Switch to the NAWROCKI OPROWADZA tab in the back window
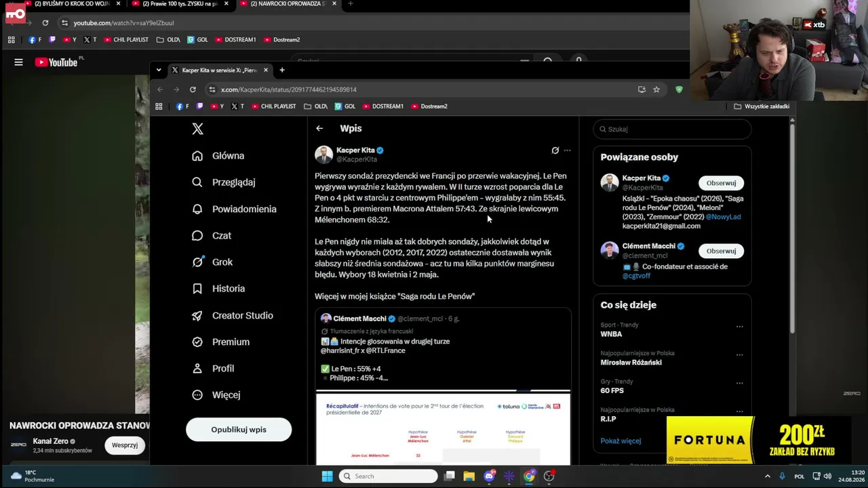The width and height of the screenshot is (868, 488). pyautogui.click(x=288, y=4)
